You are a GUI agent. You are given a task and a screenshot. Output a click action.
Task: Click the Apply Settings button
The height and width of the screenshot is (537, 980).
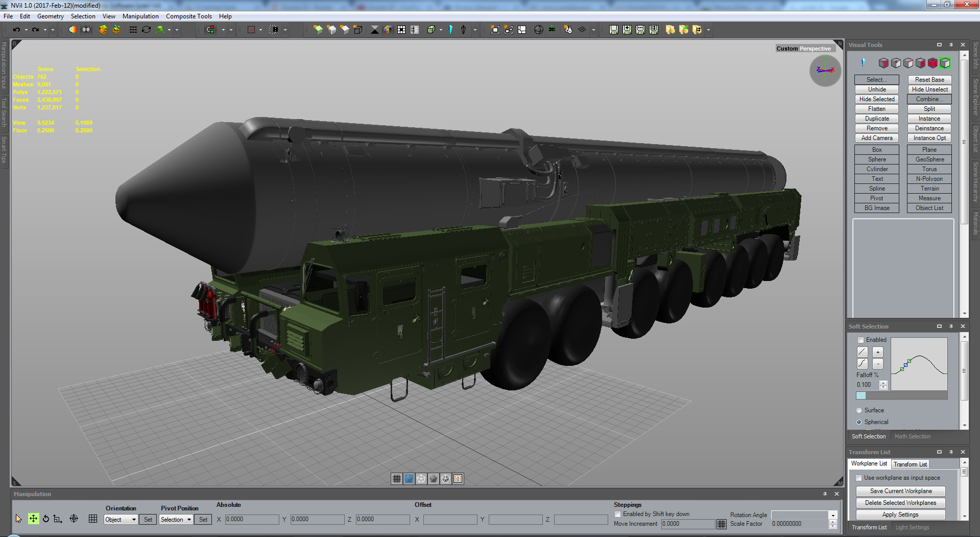900,515
